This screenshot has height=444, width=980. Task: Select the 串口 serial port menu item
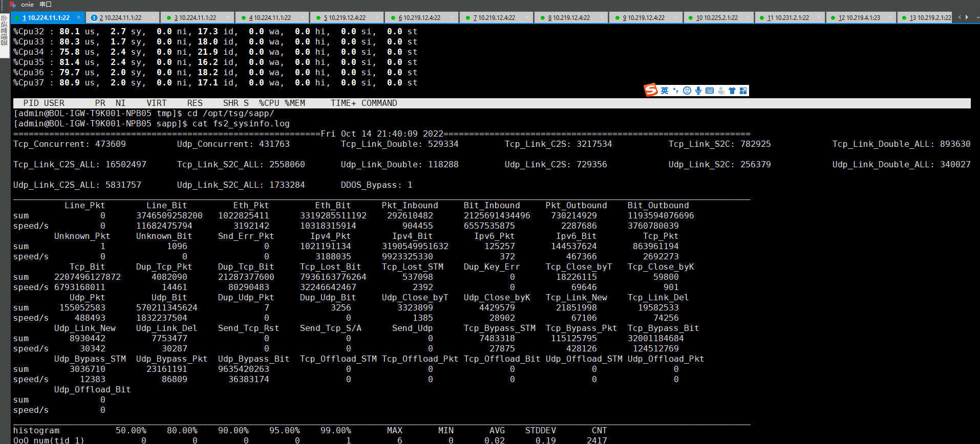pos(46,5)
